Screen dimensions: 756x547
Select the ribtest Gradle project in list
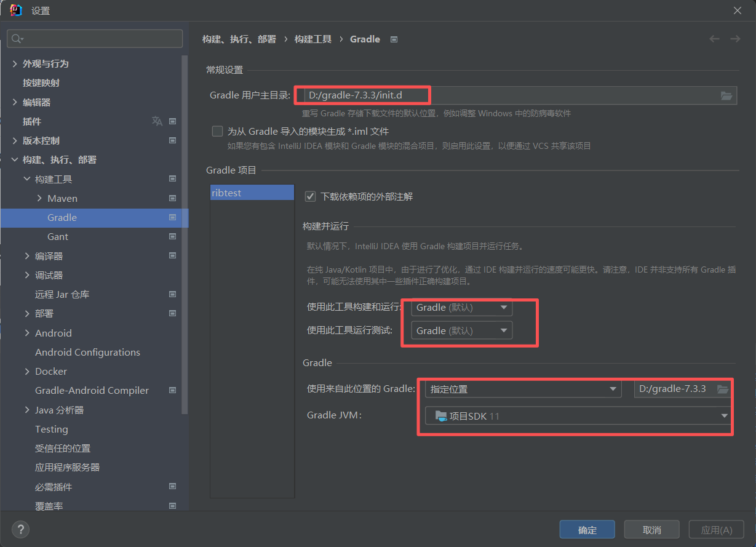(x=252, y=193)
